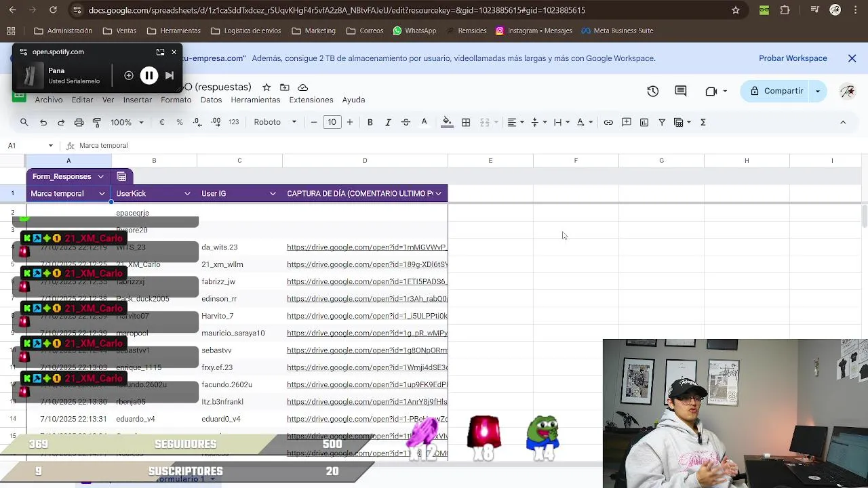The height and width of the screenshot is (488, 868).
Task: Increase decimal places
Action: click(x=216, y=122)
